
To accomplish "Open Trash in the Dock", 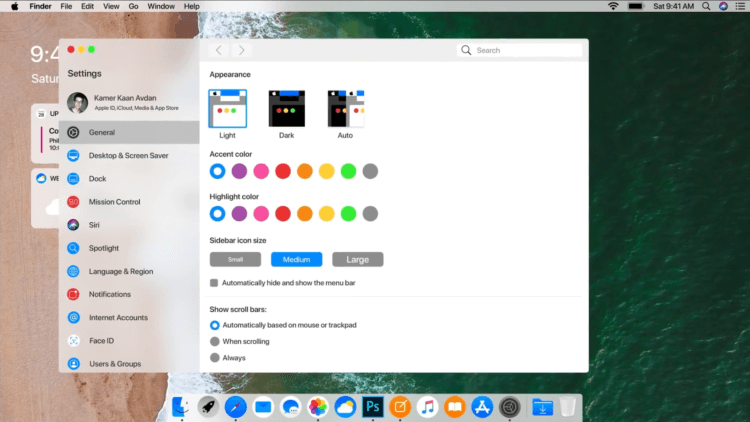I will 568,407.
